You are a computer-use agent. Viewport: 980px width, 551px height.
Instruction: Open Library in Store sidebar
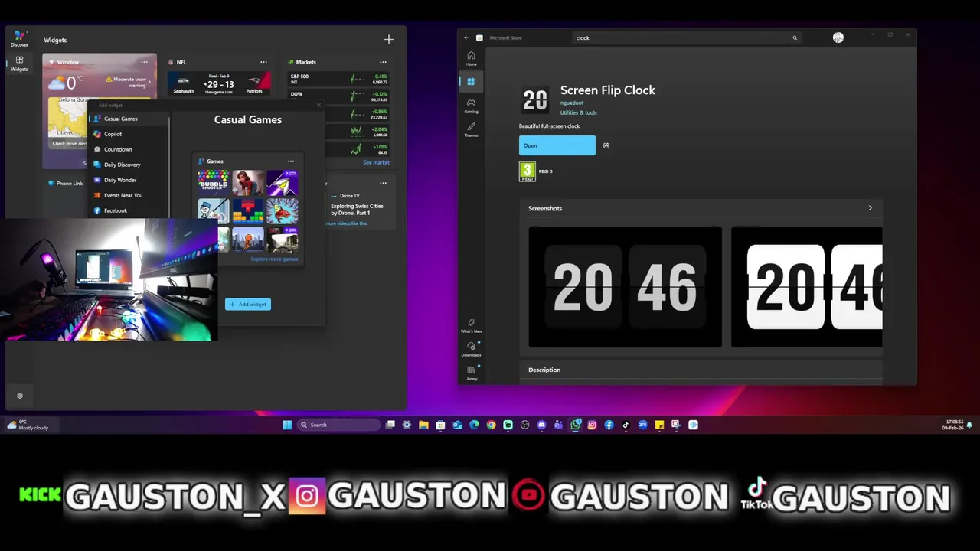[x=471, y=373]
